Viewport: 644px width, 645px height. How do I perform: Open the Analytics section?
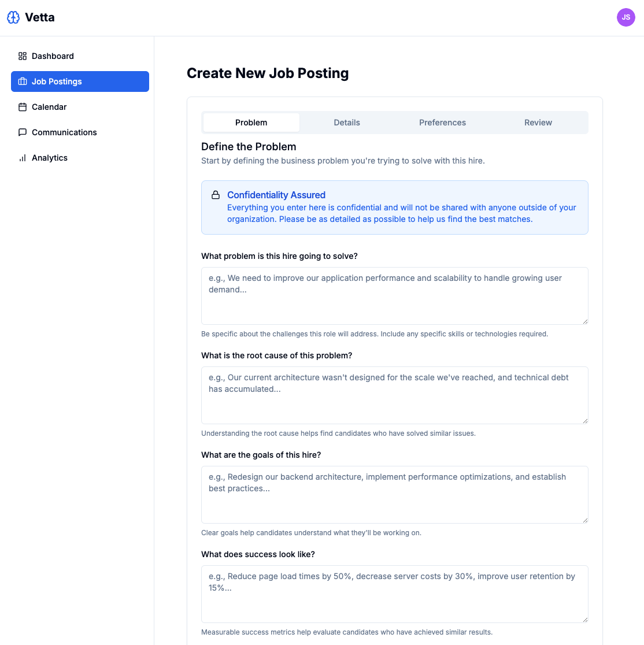coord(50,158)
